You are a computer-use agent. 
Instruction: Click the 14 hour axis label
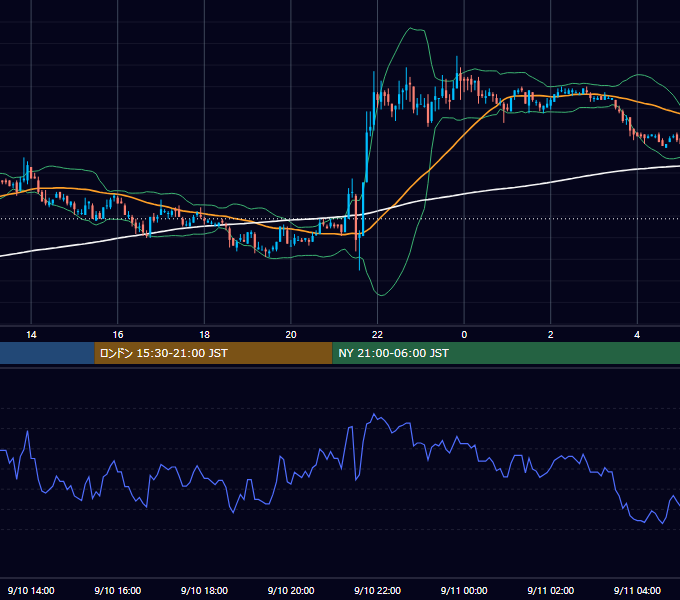coord(31,335)
